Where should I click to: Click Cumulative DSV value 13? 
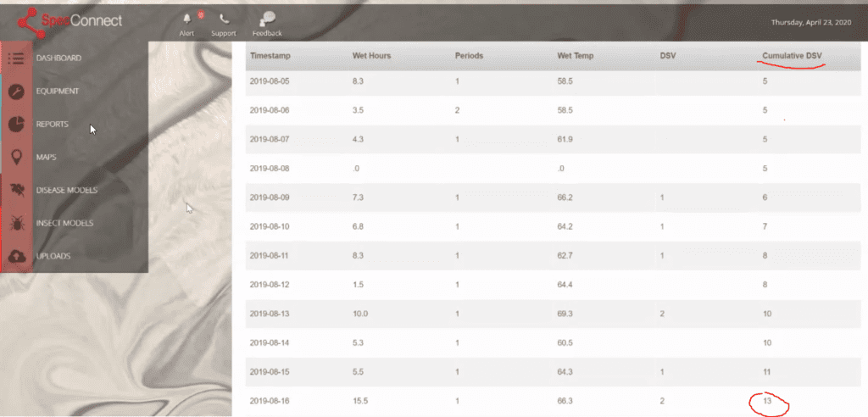pyautogui.click(x=766, y=400)
